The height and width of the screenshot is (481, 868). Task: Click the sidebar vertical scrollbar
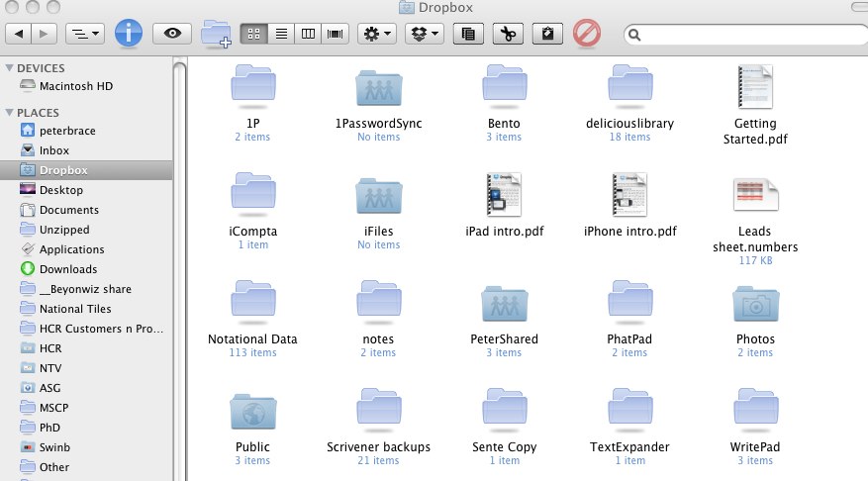tap(179, 270)
